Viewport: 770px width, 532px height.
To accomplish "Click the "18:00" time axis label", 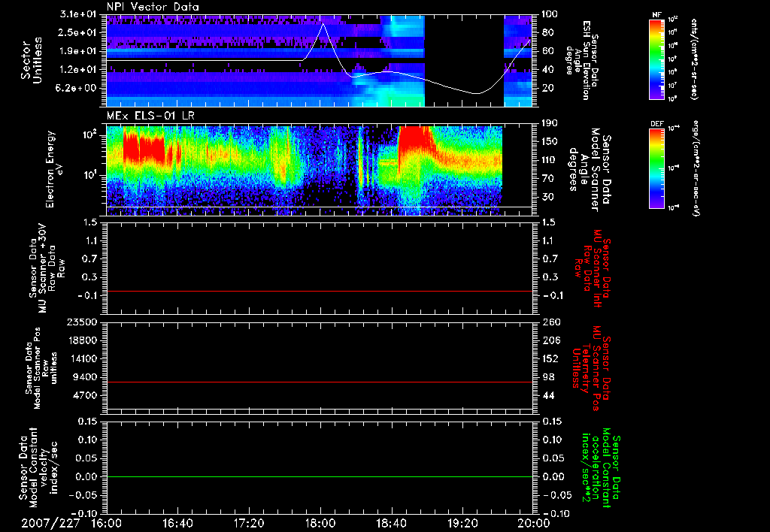I will (320, 523).
